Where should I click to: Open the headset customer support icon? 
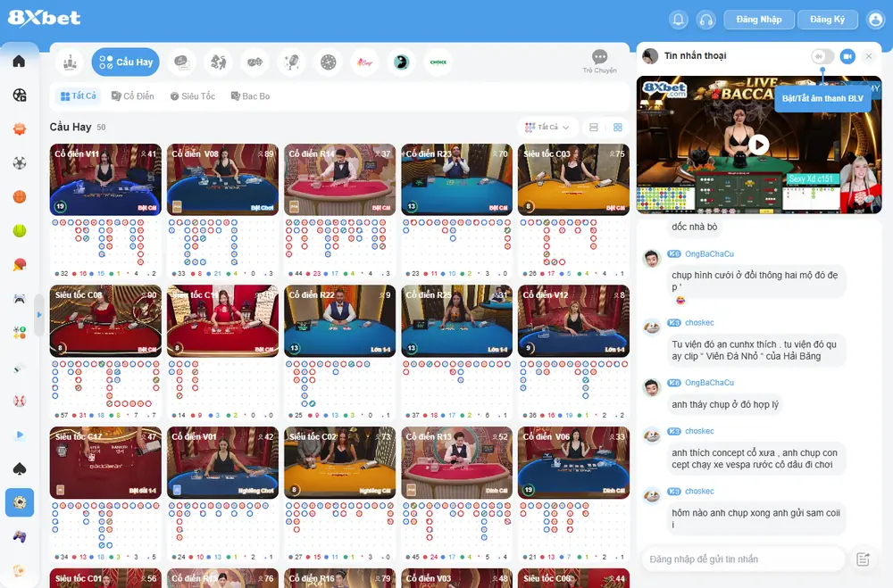pyautogui.click(x=705, y=20)
